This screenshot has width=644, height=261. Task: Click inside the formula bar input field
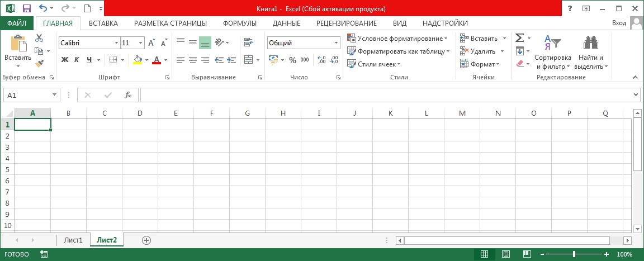point(386,95)
